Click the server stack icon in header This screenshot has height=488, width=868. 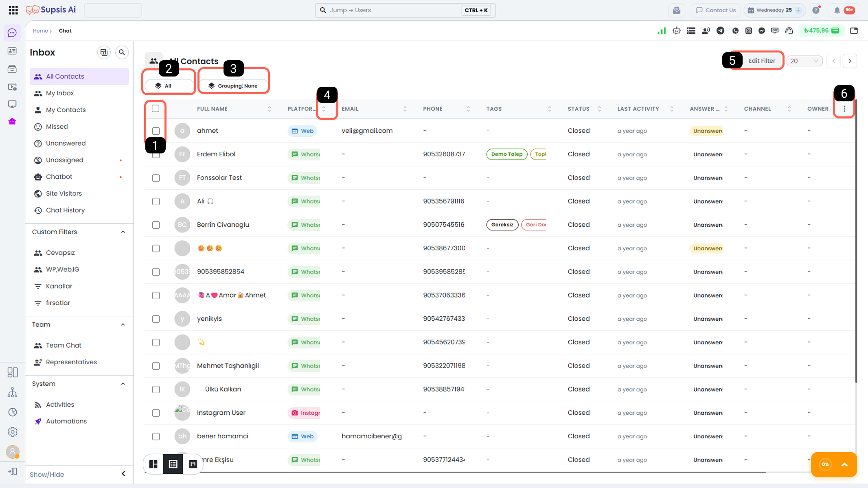pos(691,31)
